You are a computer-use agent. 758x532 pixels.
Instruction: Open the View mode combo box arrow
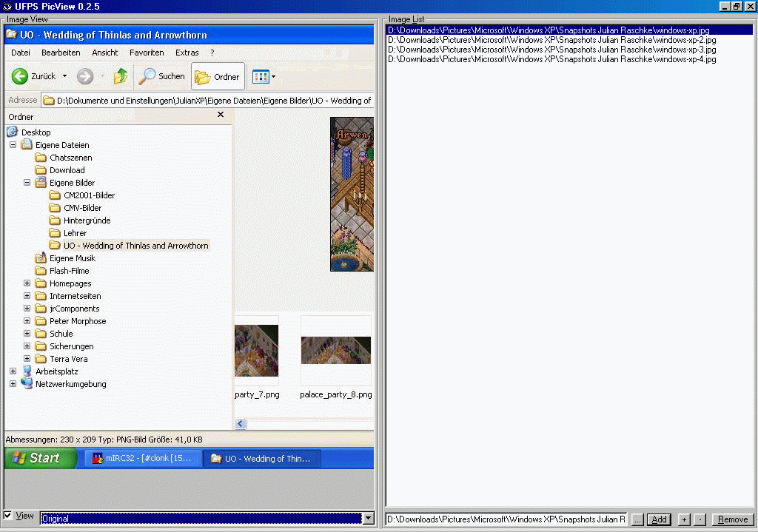pos(369,519)
